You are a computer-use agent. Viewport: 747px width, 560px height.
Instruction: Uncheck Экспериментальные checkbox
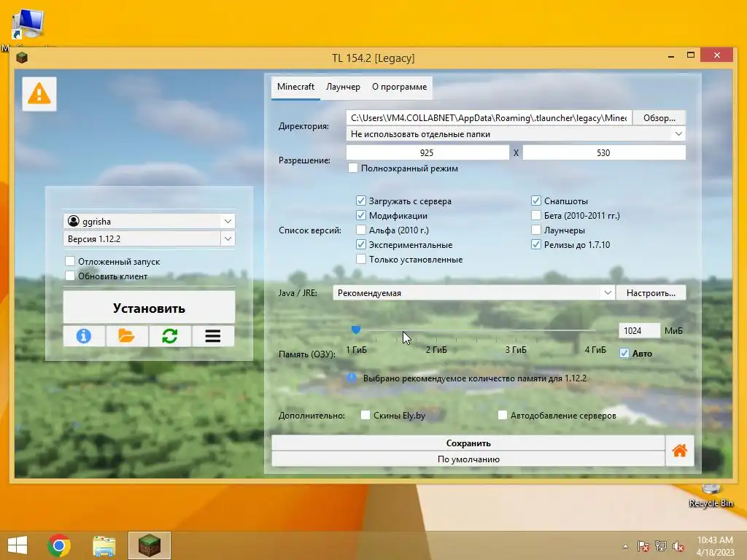tap(361, 245)
